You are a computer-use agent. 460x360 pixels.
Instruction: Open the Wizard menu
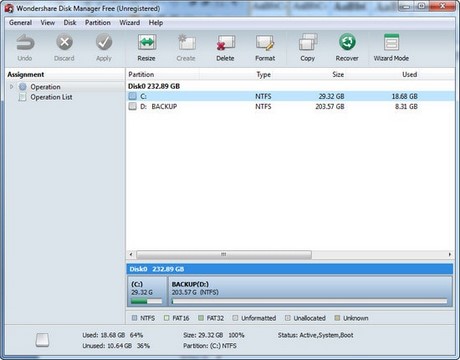[x=130, y=23]
